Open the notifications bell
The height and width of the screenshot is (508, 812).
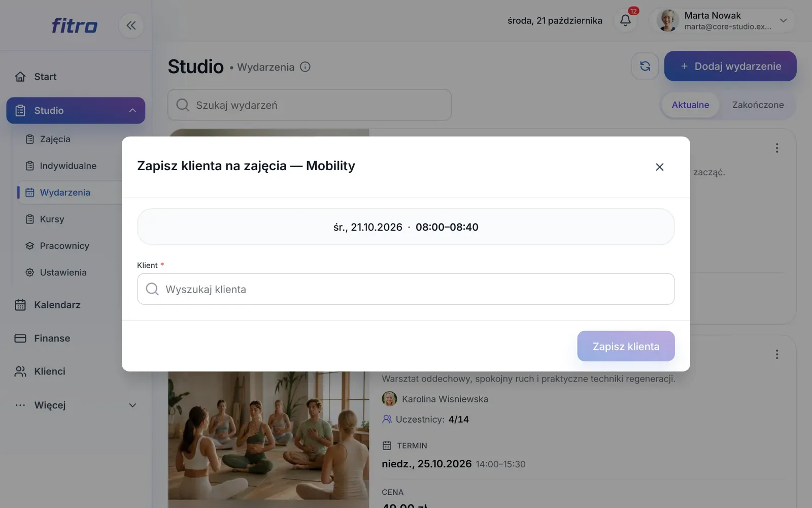[625, 20]
